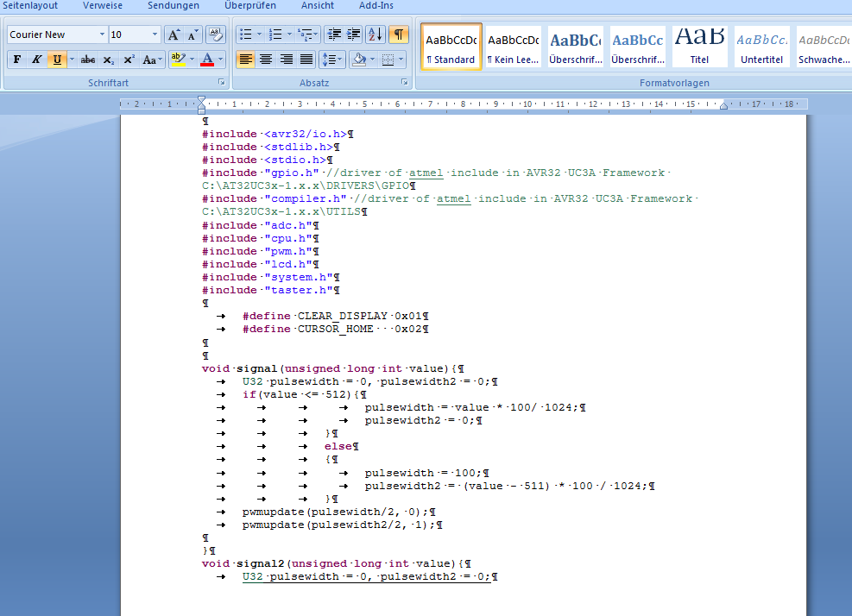852x616 pixels.
Task: Click into the font size field
Action: 129,35
